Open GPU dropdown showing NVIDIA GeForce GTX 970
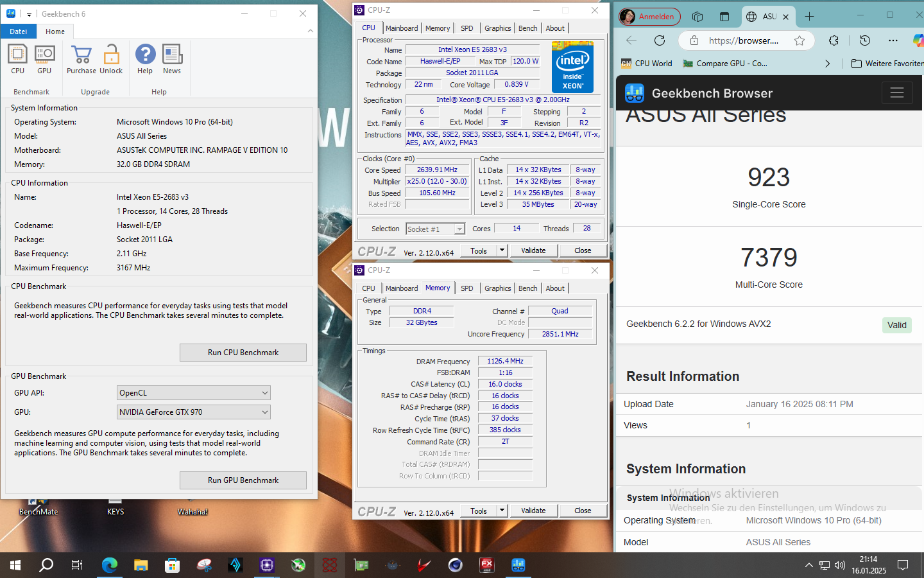 pos(194,412)
